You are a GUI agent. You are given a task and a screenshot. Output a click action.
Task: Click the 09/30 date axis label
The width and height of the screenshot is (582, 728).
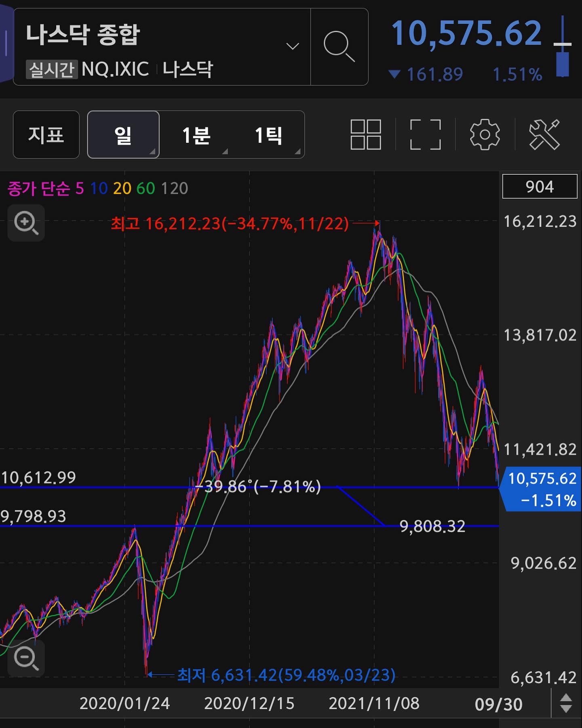[x=499, y=704]
